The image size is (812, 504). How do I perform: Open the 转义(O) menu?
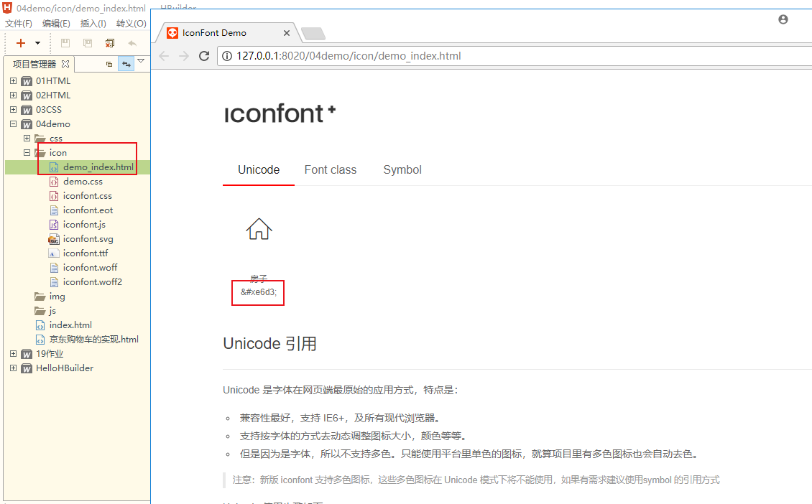131,23
